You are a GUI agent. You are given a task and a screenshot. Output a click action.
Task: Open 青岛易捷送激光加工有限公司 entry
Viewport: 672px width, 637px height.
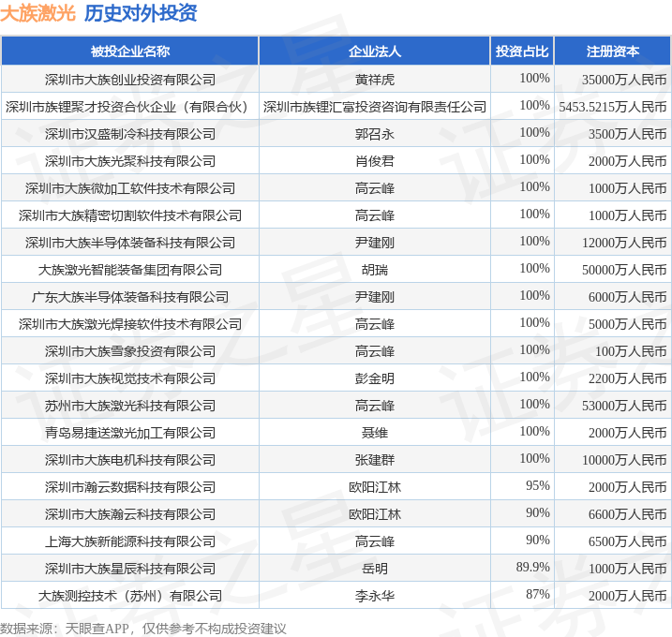130,433
